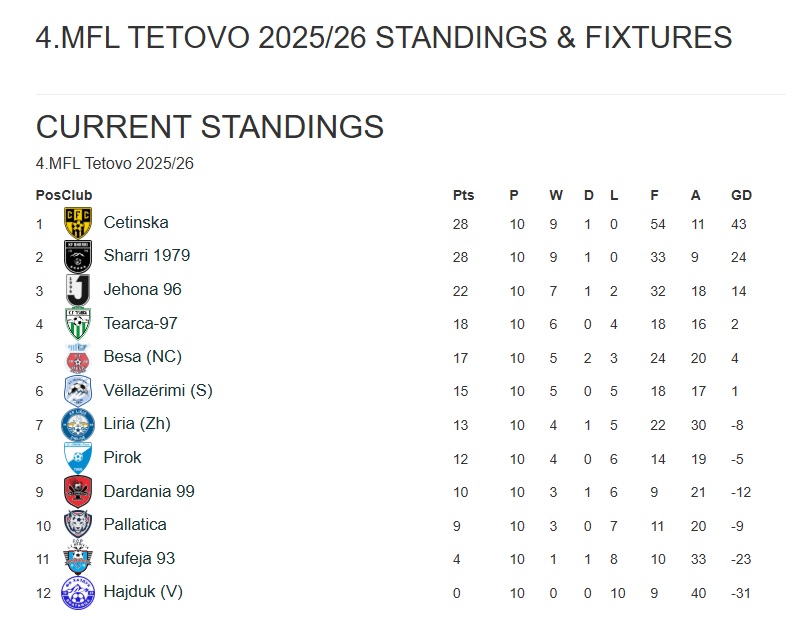The image size is (786, 625).
Task: Click the Liria (Zh) blue crest
Action: click(x=78, y=424)
